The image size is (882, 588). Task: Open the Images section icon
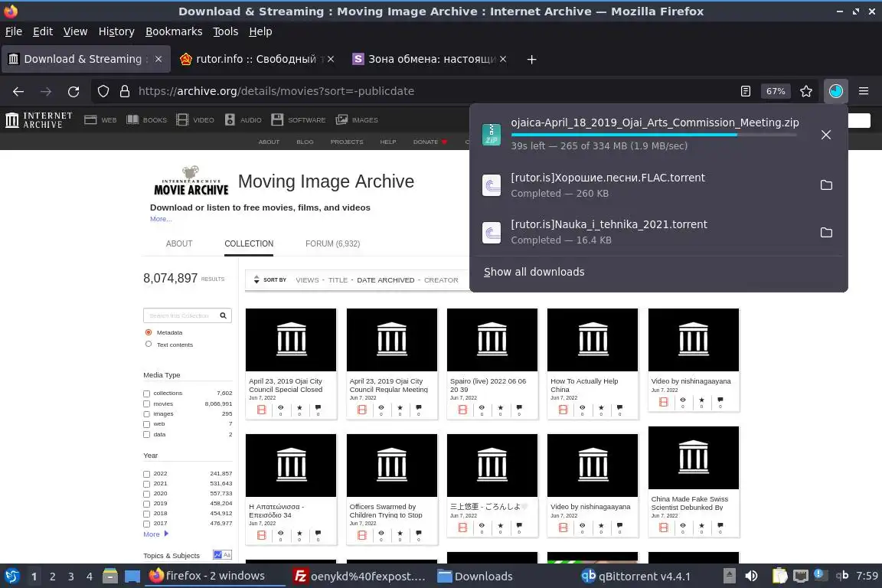(341, 120)
